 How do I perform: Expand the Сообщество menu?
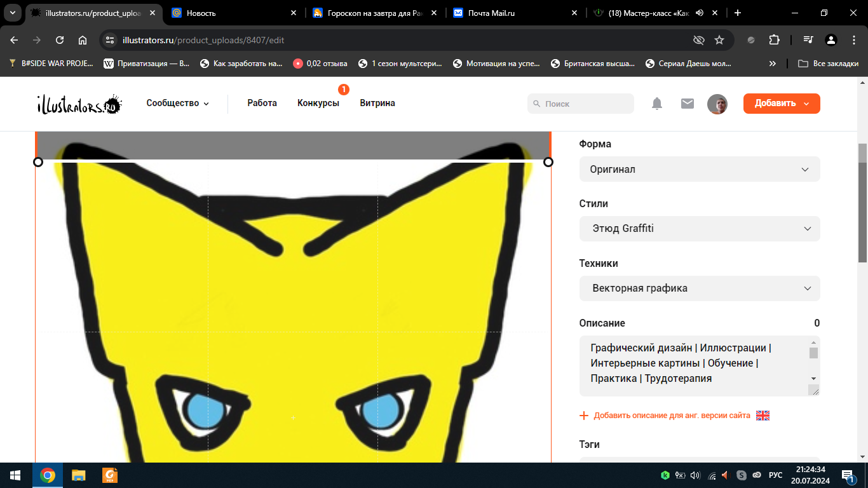pos(177,103)
